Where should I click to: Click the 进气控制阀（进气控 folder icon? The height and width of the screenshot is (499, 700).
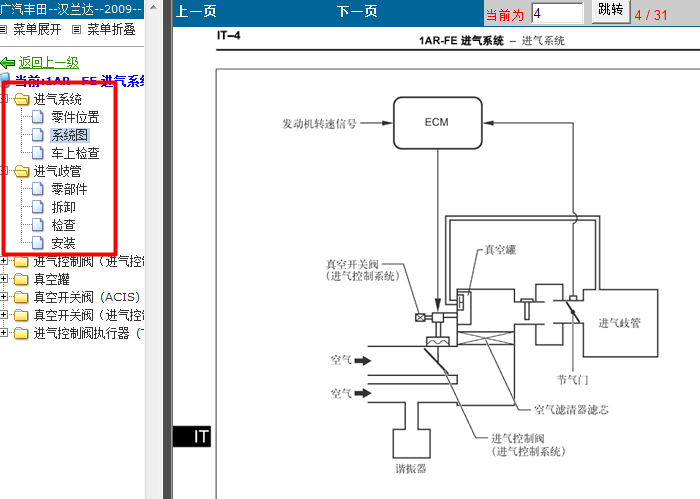[x=21, y=261]
